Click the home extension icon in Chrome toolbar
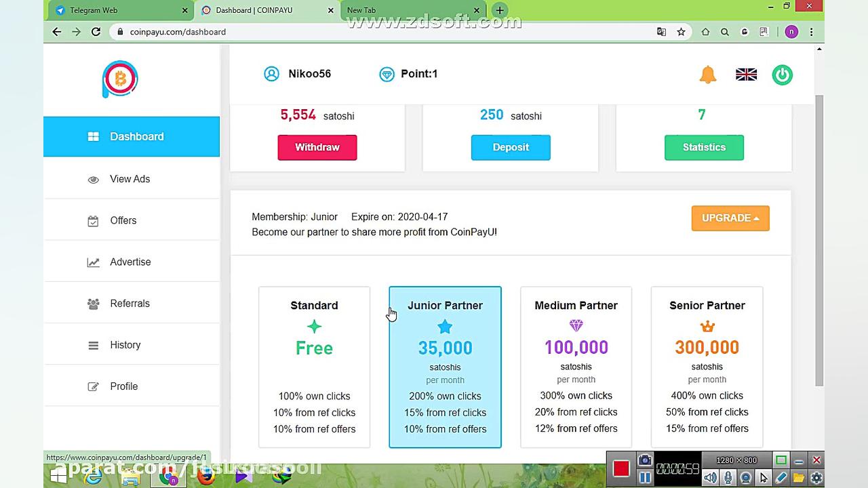The width and height of the screenshot is (868, 488). pyautogui.click(x=705, y=32)
